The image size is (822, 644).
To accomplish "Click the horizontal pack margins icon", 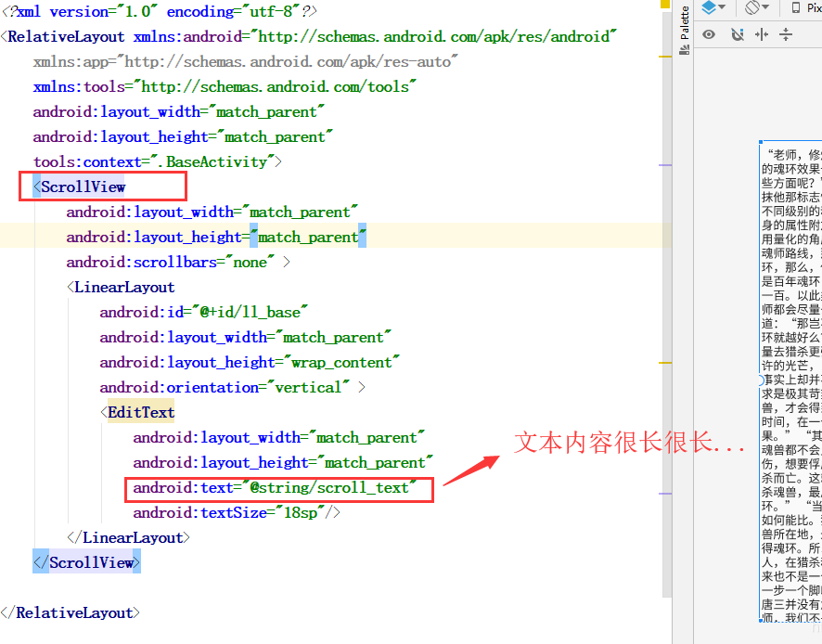I will point(761,35).
